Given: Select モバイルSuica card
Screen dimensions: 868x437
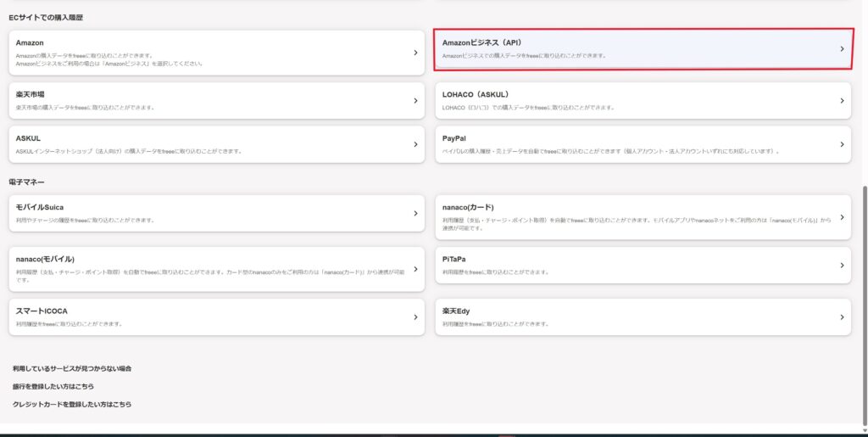Looking at the screenshot, I should [x=216, y=213].
